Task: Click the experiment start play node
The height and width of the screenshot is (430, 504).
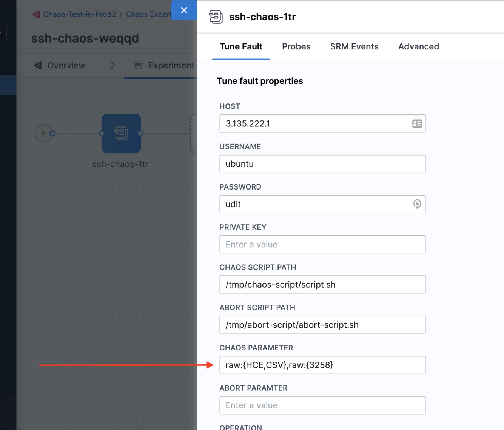Action: tap(43, 133)
